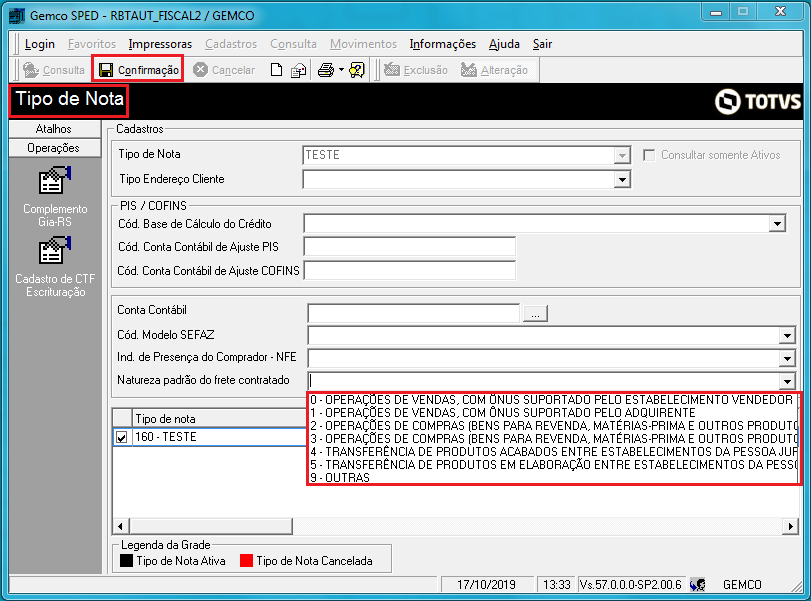The width and height of the screenshot is (811, 601).
Task: Select option 0 - vendas ônus estabelecimento vendedor
Action: (x=553, y=400)
